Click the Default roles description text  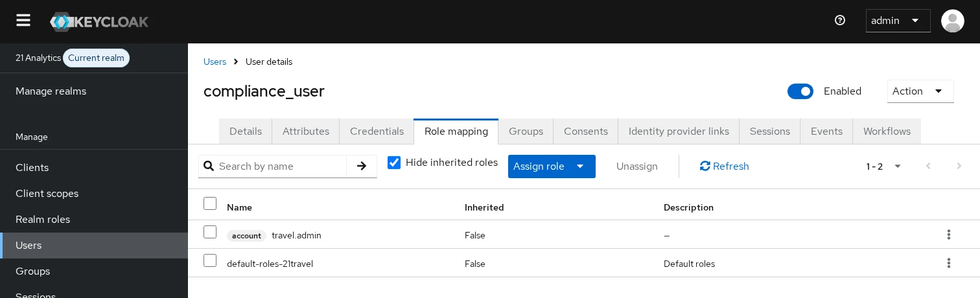click(689, 264)
